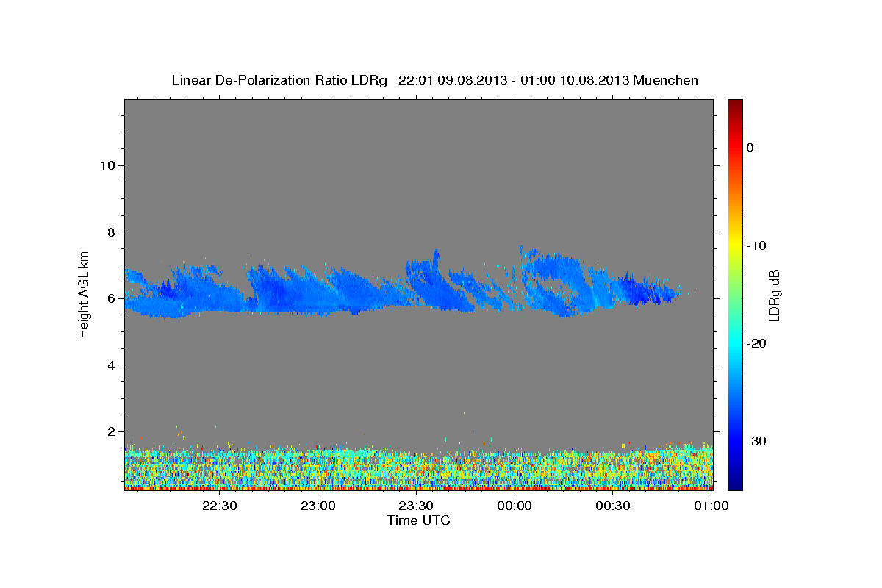Click the height tick label 10
This screenshot has width=882, height=588.
tap(107, 165)
